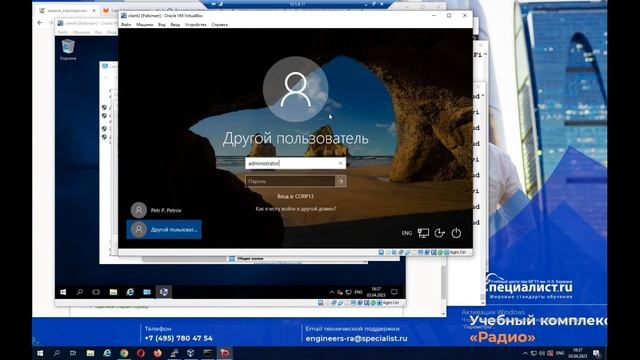Open the terminal icon in the host taskbar
Image resolution: width=640 pixels, height=360 pixels.
click(x=207, y=353)
